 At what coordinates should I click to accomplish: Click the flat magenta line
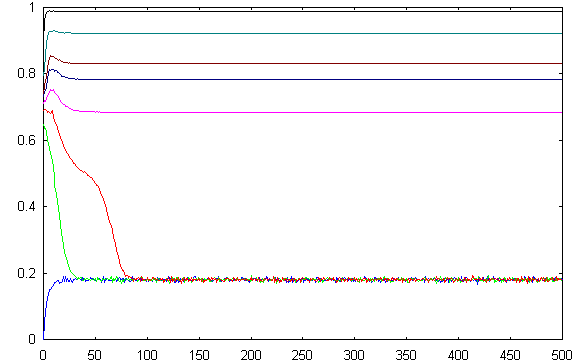pos(332,112)
